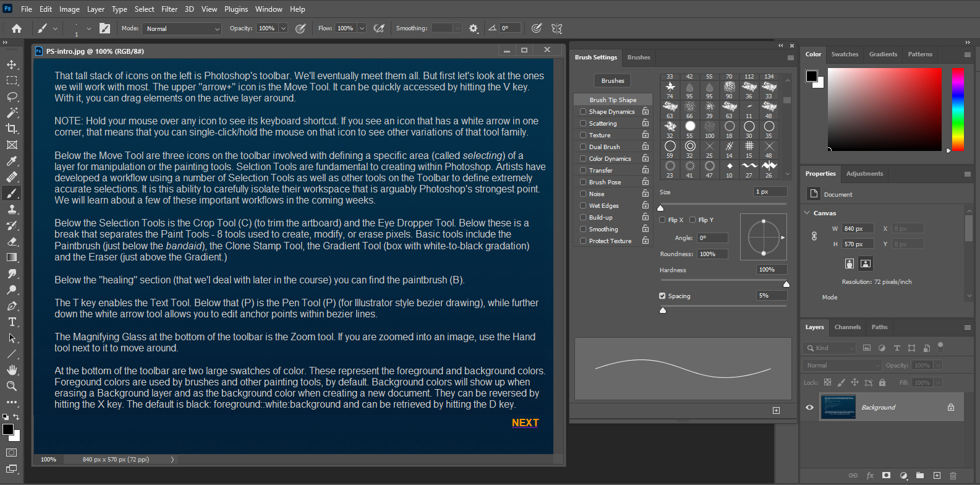Select the Hand tool
Screen dimensions: 980x485
[x=12, y=370]
